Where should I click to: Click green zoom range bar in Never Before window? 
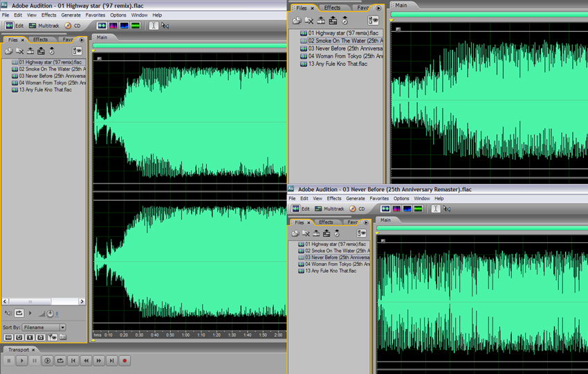click(482, 229)
